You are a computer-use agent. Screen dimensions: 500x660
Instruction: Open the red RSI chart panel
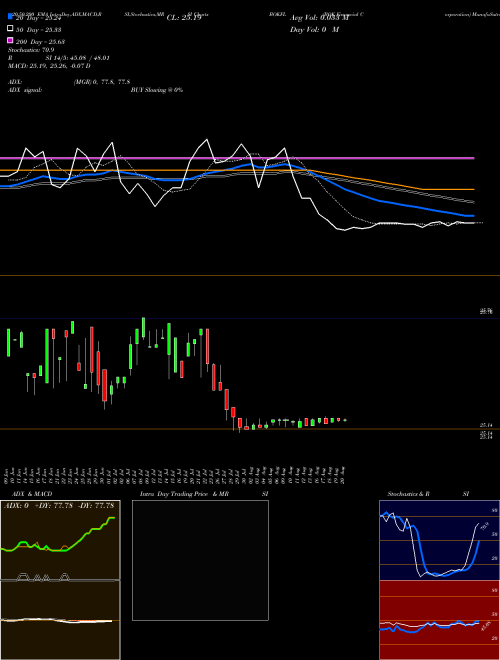(x=439, y=620)
